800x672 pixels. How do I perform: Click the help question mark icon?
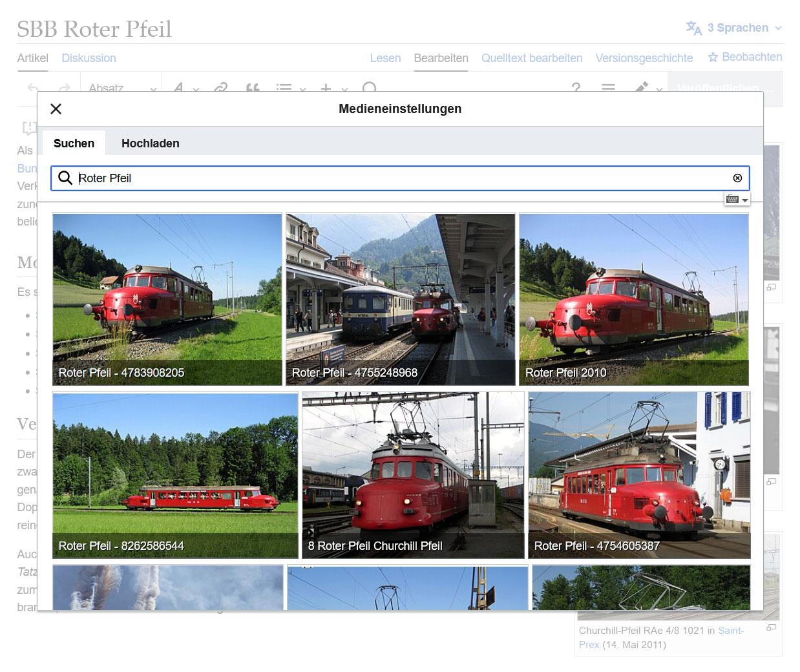[x=576, y=87]
